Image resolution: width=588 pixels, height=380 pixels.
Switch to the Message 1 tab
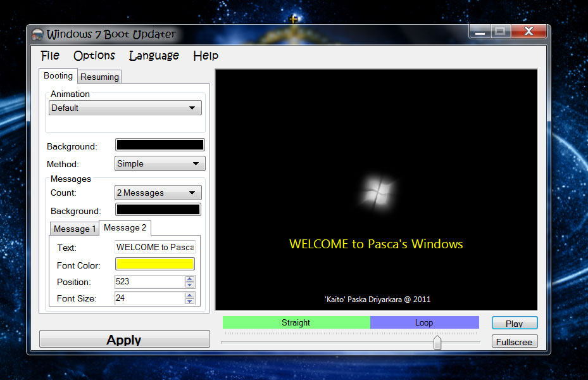[x=74, y=229]
